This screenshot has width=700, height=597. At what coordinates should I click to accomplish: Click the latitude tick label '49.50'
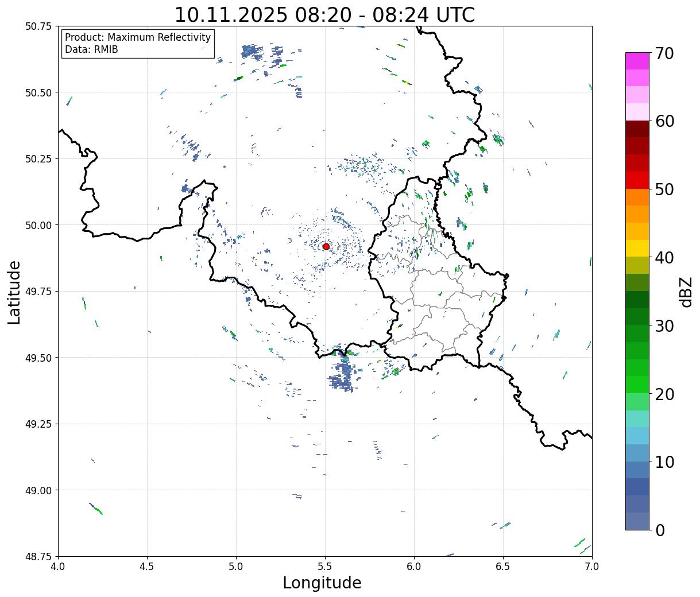tap(39, 358)
